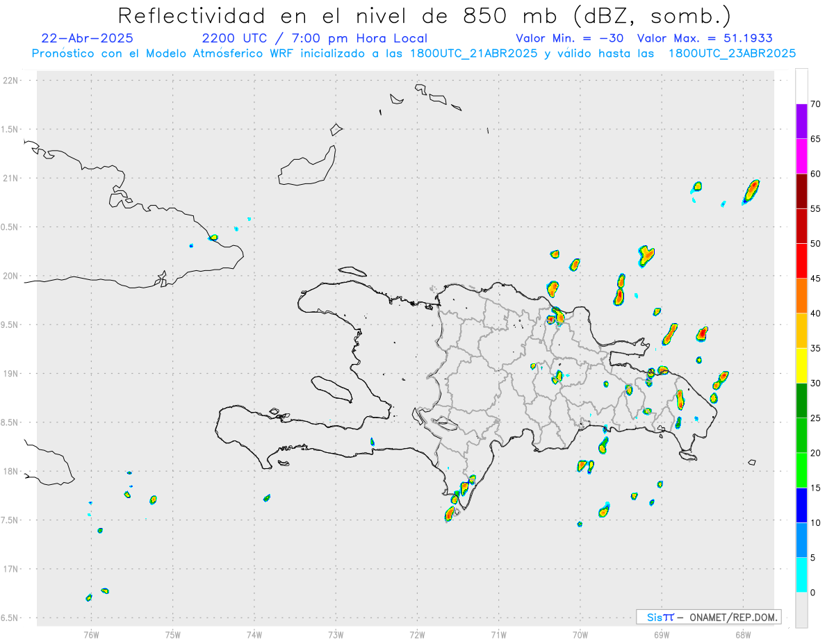Click the dark green 25–30 dBZ segment

tap(801, 401)
